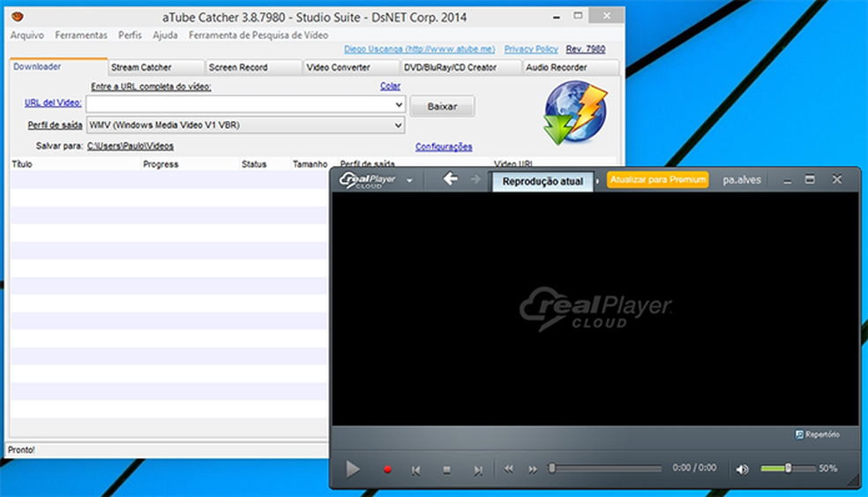
Task: Click the Pronto! status bar text
Action: pyautogui.click(x=21, y=450)
